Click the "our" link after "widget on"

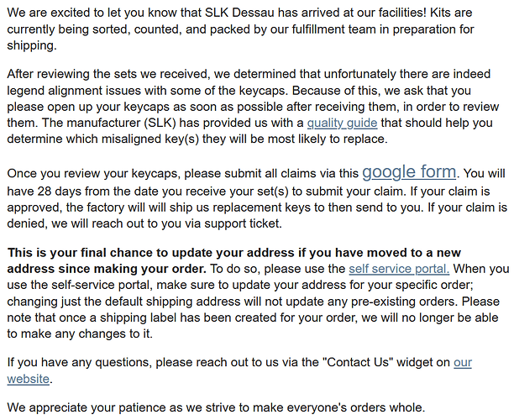(463, 362)
